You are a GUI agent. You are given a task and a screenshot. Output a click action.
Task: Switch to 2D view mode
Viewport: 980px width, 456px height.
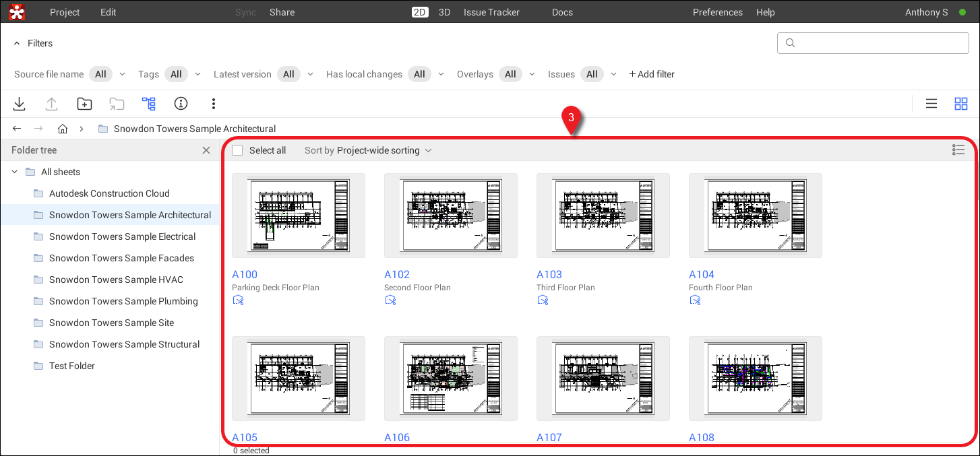420,12
